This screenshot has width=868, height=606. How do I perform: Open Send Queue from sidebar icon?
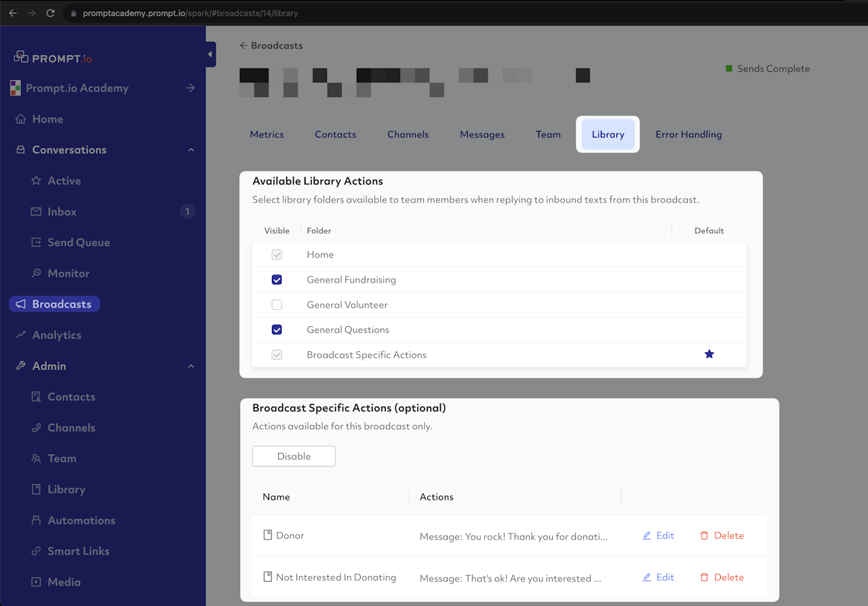36,243
